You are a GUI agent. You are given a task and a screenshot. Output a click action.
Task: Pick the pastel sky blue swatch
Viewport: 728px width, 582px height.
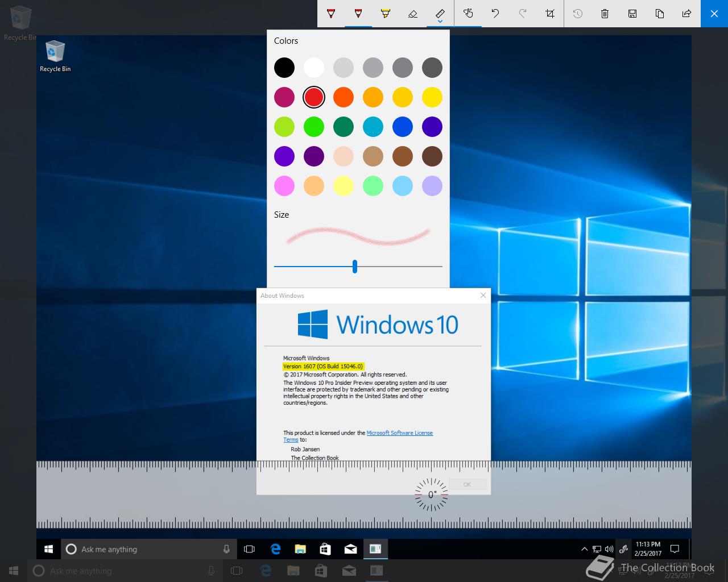coord(403,186)
